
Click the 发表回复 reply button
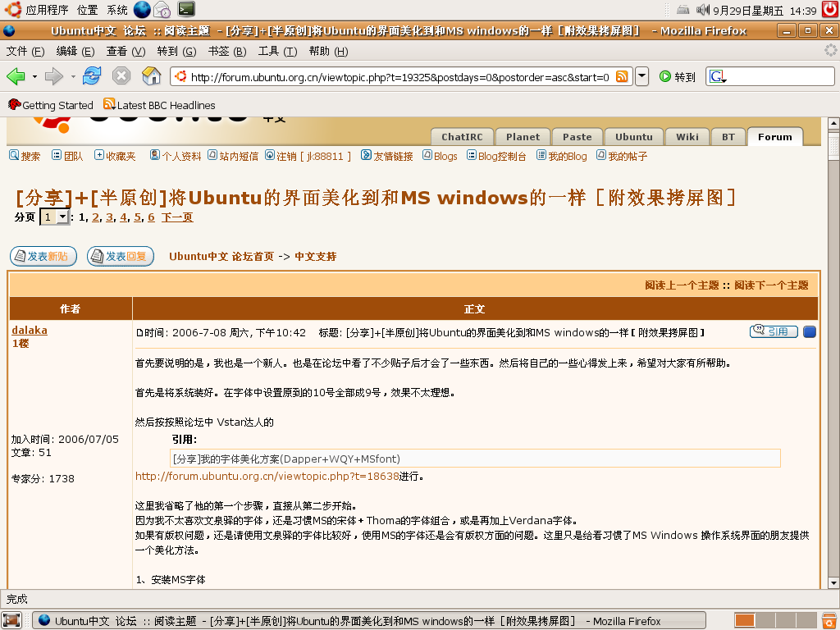coord(121,256)
